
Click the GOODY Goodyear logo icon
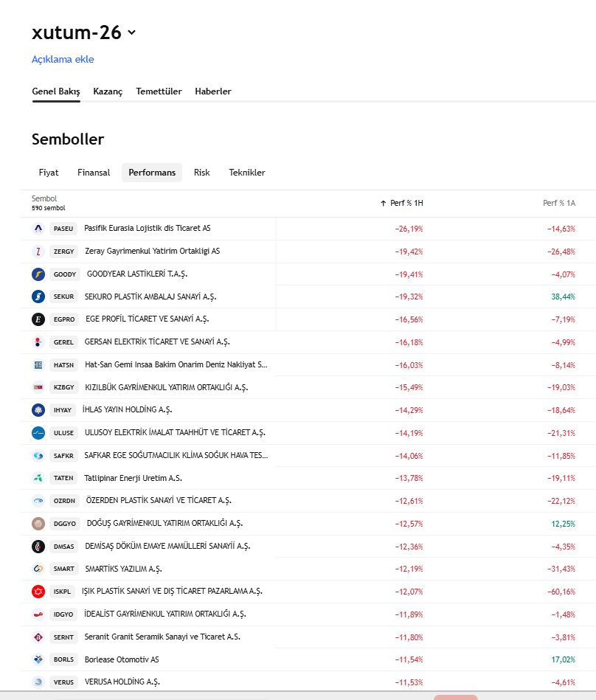pyautogui.click(x=38, y=274)
